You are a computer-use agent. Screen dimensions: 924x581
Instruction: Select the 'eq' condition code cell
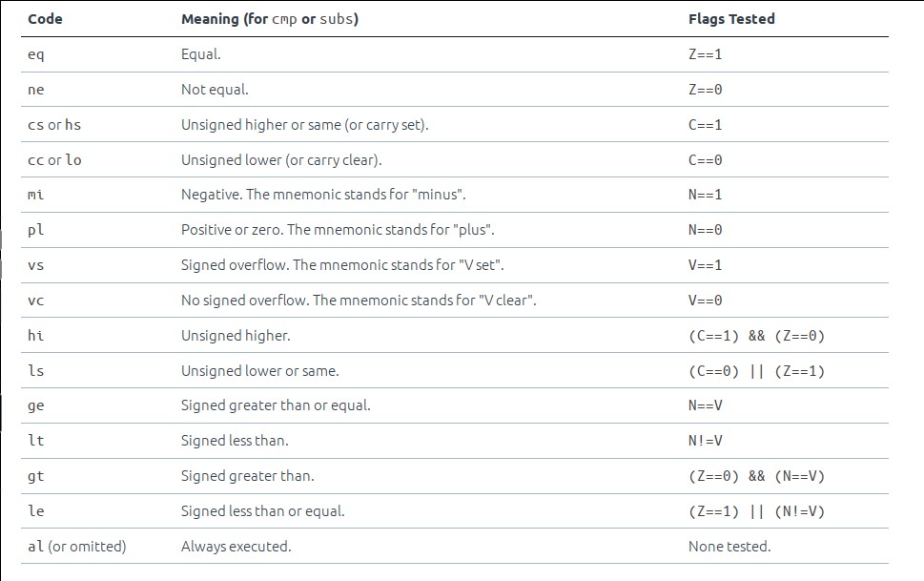[x=36, y=54]
